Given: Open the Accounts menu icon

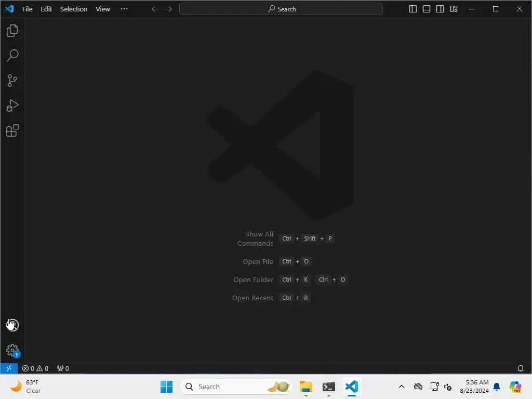Looking at the screenshot, I should pos(12,325).
